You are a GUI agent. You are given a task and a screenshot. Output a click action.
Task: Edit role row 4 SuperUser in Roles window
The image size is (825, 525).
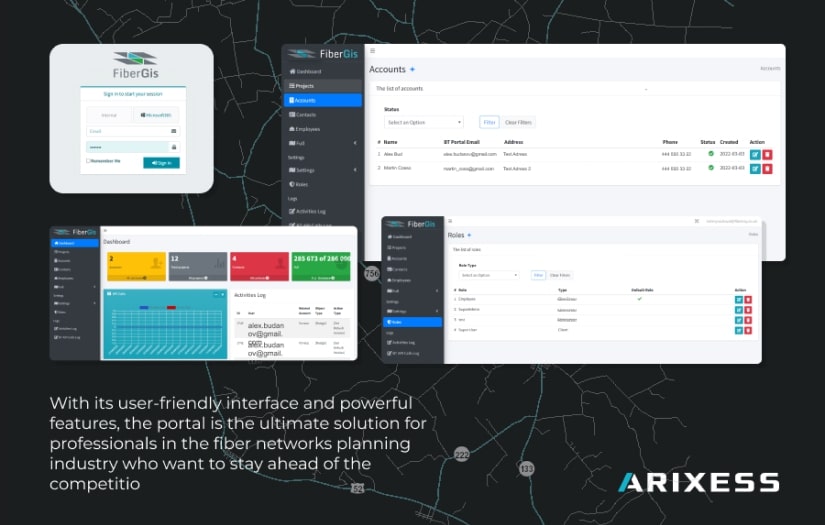pos(739,330)
